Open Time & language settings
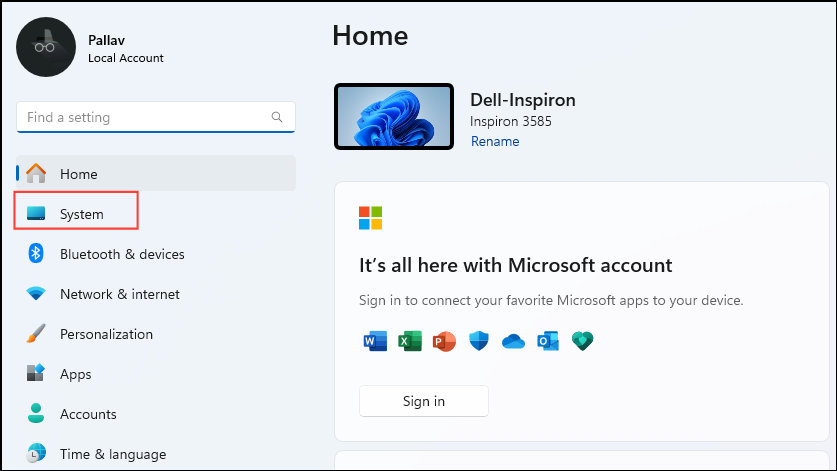The width and height of the screenshot is (837, 471). point(156,454)
